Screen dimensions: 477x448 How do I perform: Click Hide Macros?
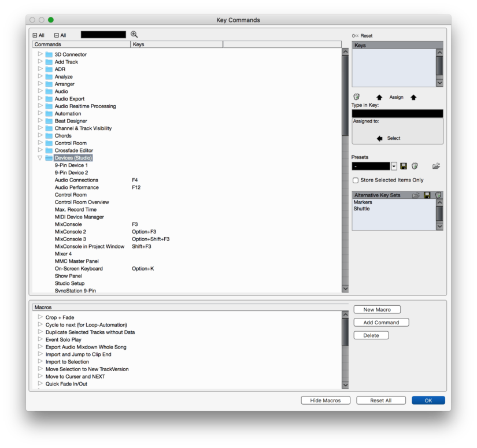coord(325,400)
